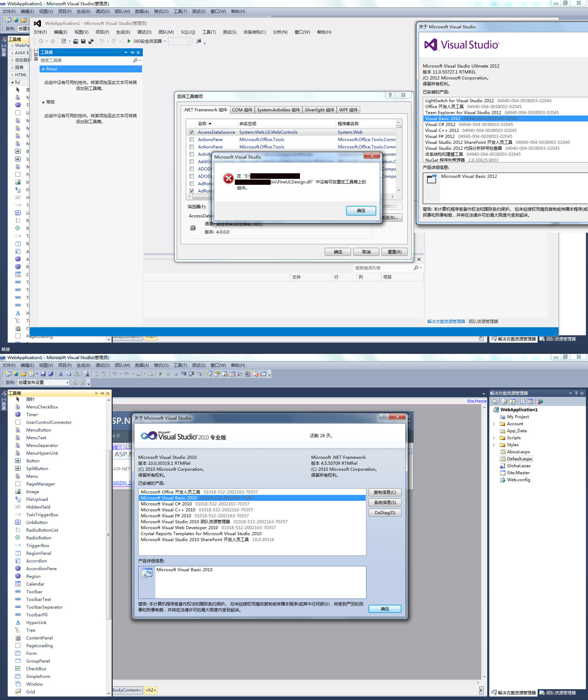Check the second ActionsPane row checkbox
This screenshot has height=700, width=588.
(191, 147)
